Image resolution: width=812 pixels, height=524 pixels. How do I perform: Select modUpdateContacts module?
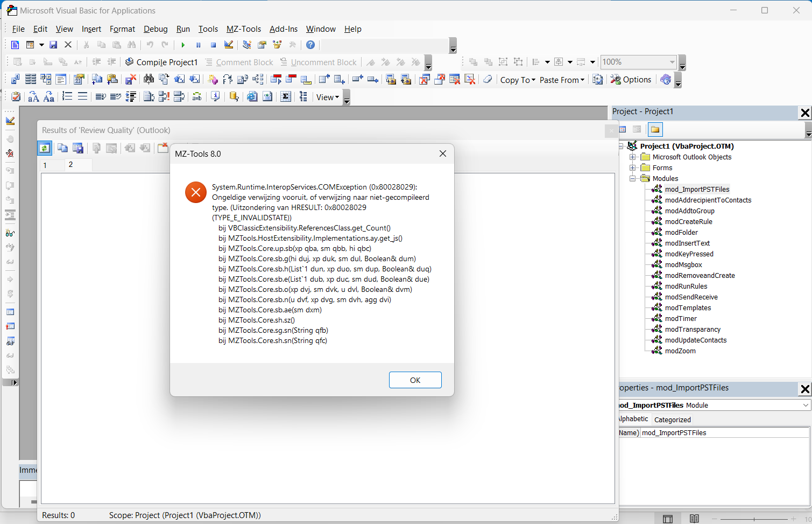click(696, 340)
